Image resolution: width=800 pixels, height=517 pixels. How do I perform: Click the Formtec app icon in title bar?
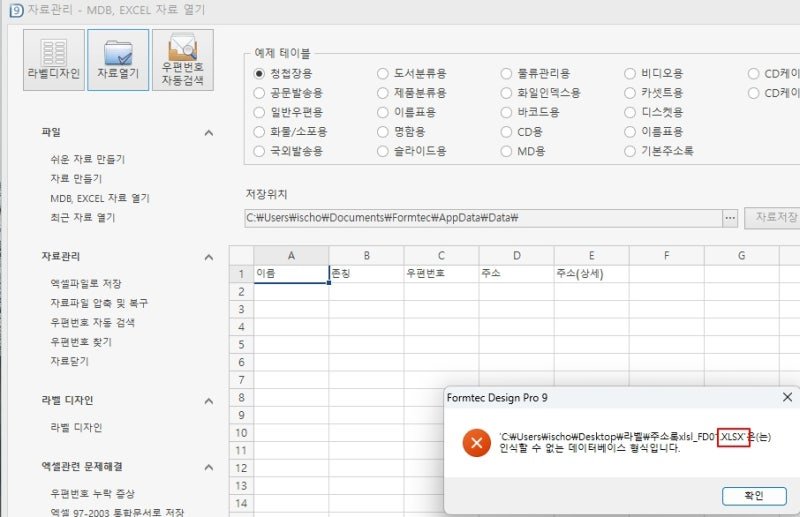point(16,10)
